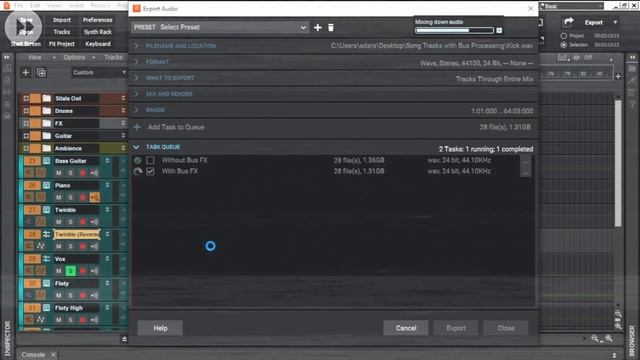Solo the Twinkle track
This screenshot has height=360, width=640.
pyautogui.click(x=71, y=222)
